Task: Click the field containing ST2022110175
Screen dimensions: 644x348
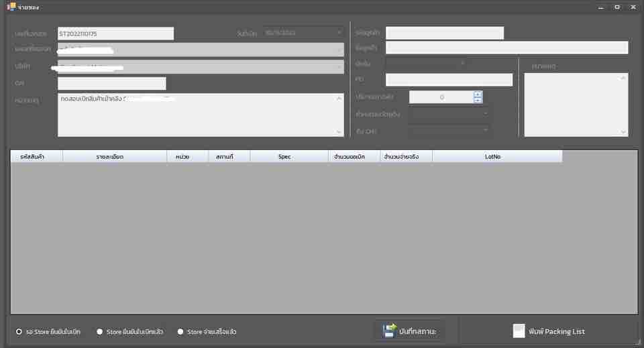Action: pyautogui.click(x=116, y=34)
